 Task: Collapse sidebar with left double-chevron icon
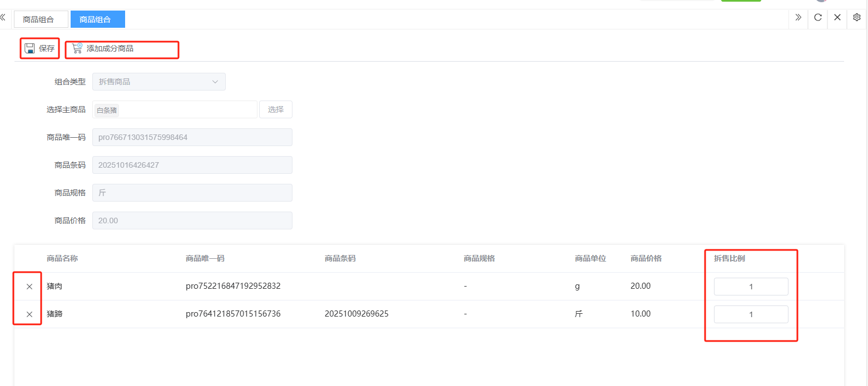tap(3, 17)
